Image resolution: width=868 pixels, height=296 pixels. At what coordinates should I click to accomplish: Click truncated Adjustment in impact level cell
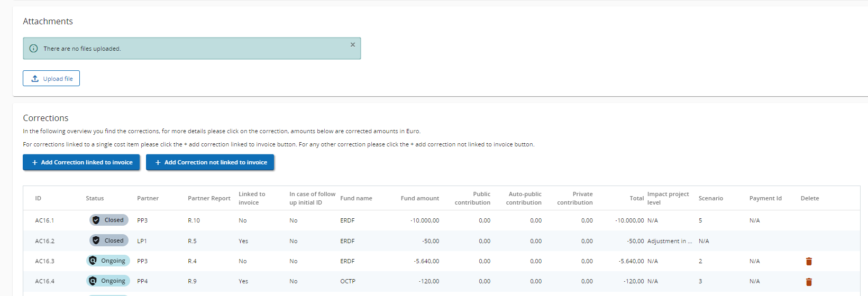669,241
